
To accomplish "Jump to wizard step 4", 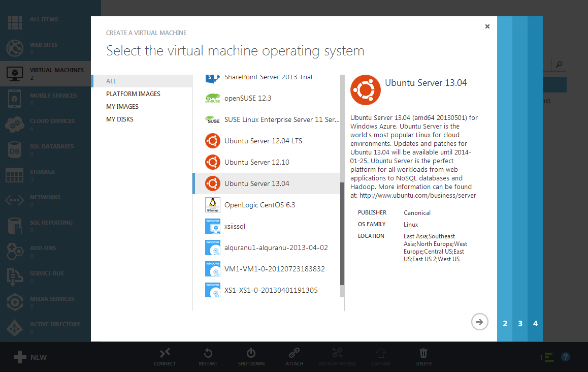I will [535, 324].
